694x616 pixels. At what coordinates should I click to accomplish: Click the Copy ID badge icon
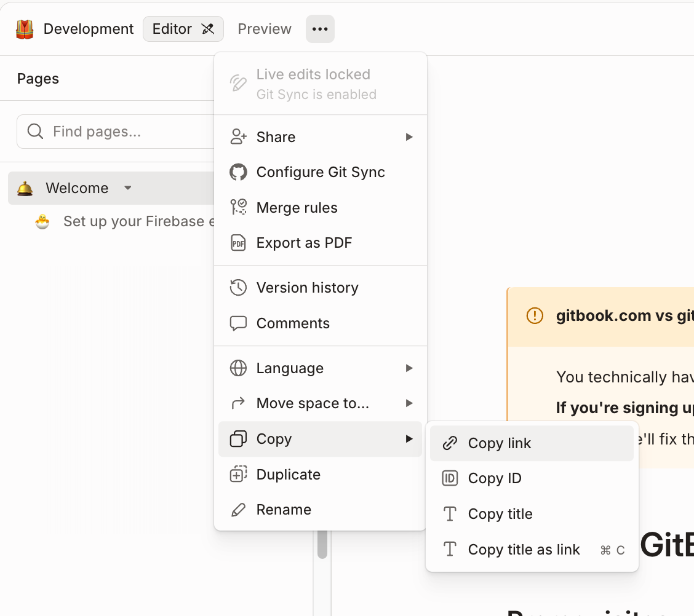[450, 478]
